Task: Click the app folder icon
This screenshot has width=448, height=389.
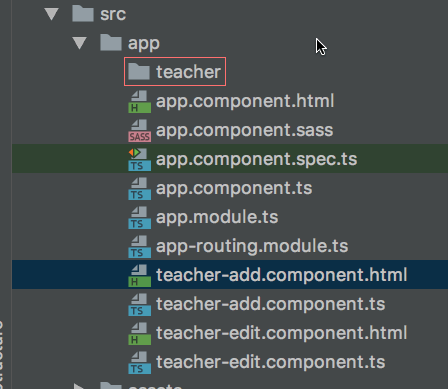Action: (x=111, y=43)
